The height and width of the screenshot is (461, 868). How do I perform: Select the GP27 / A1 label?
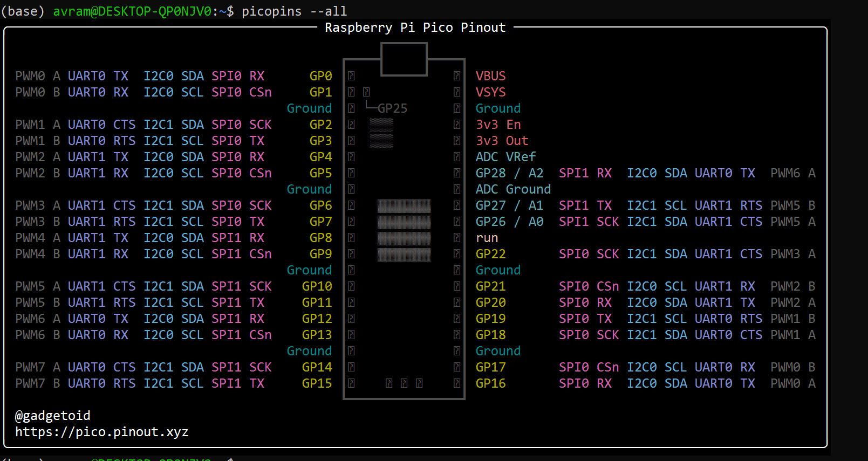point(510,205)
